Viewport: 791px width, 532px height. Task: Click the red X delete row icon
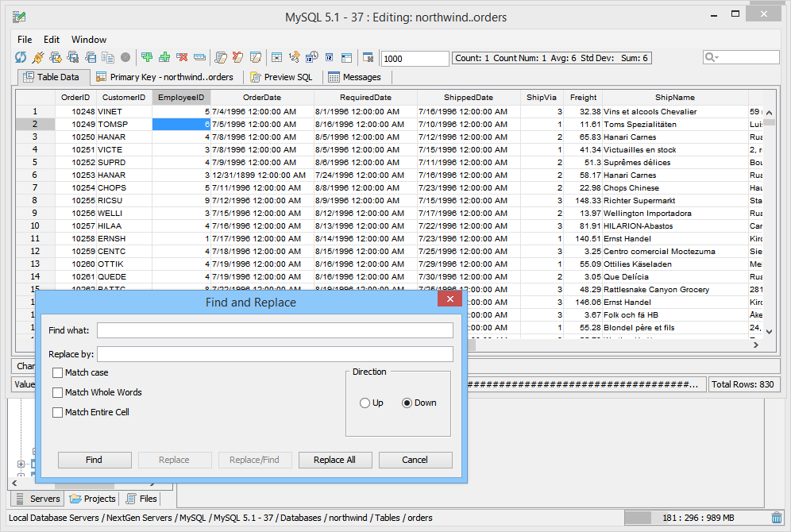(182, 57)
